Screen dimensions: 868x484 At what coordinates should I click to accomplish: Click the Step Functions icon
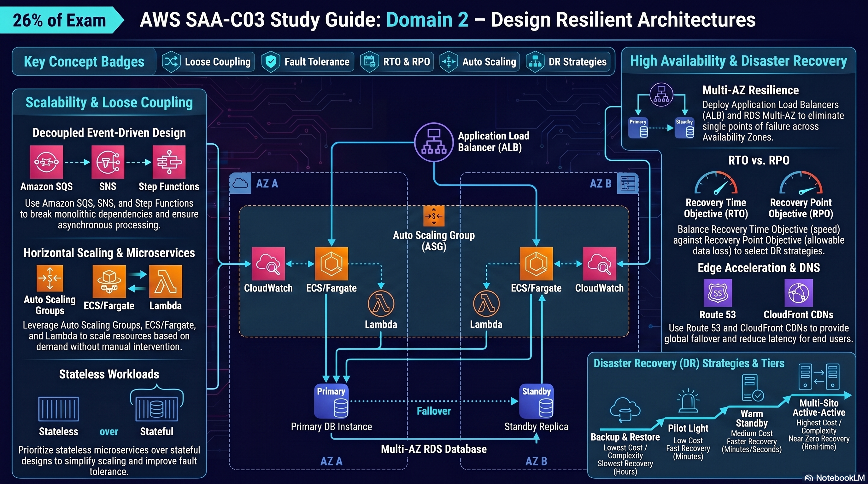[x=169, y=162]
